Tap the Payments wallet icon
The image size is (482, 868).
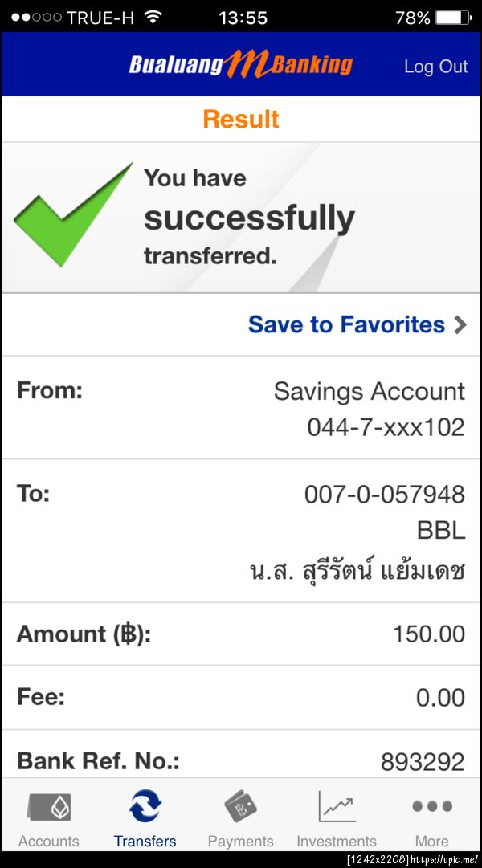(x=241, y=805)
